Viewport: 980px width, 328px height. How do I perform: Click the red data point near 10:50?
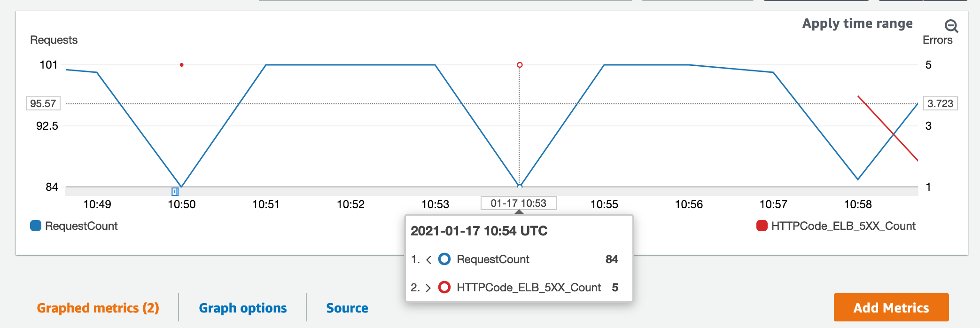[x=181, y=65]
